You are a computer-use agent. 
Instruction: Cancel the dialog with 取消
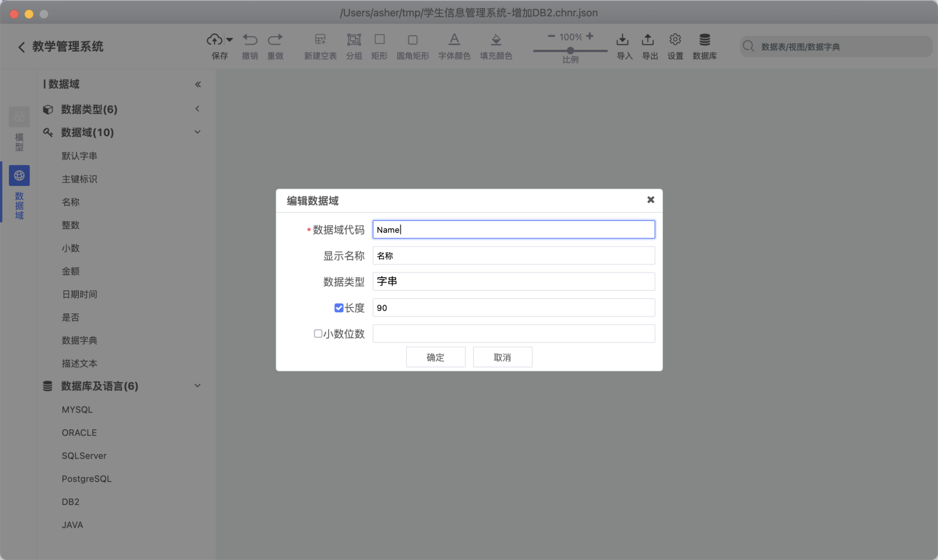[502, 357]
